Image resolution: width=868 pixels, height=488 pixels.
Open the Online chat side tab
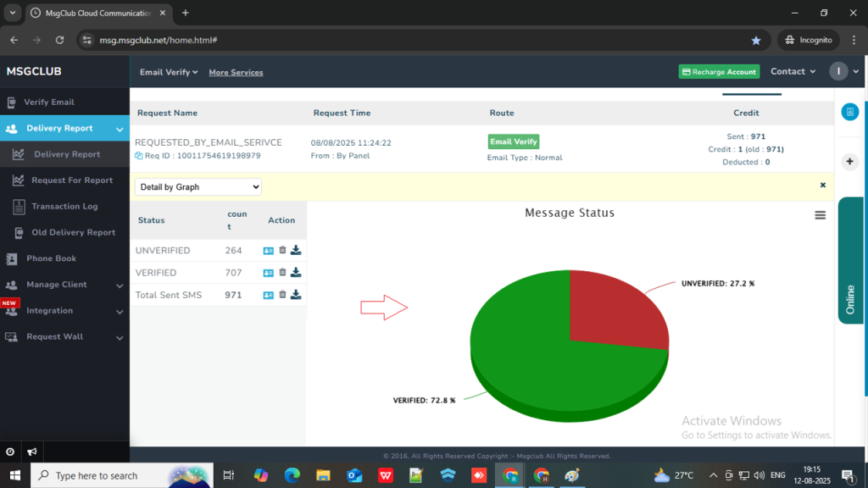point(851,260)
